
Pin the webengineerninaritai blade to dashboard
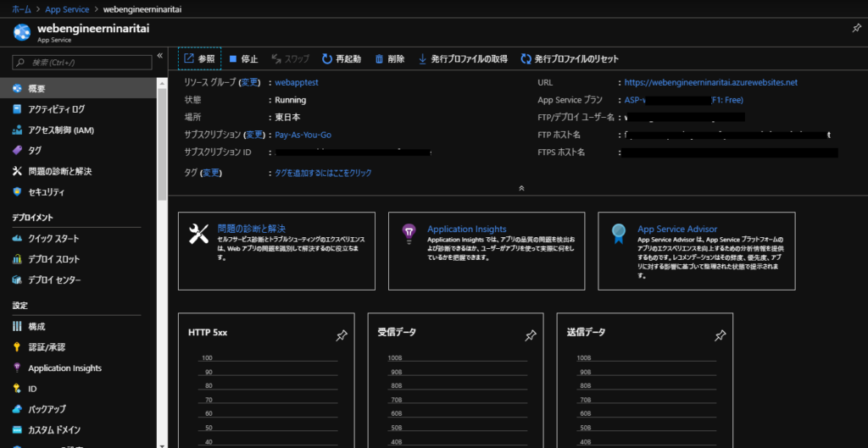click(856, 29)
